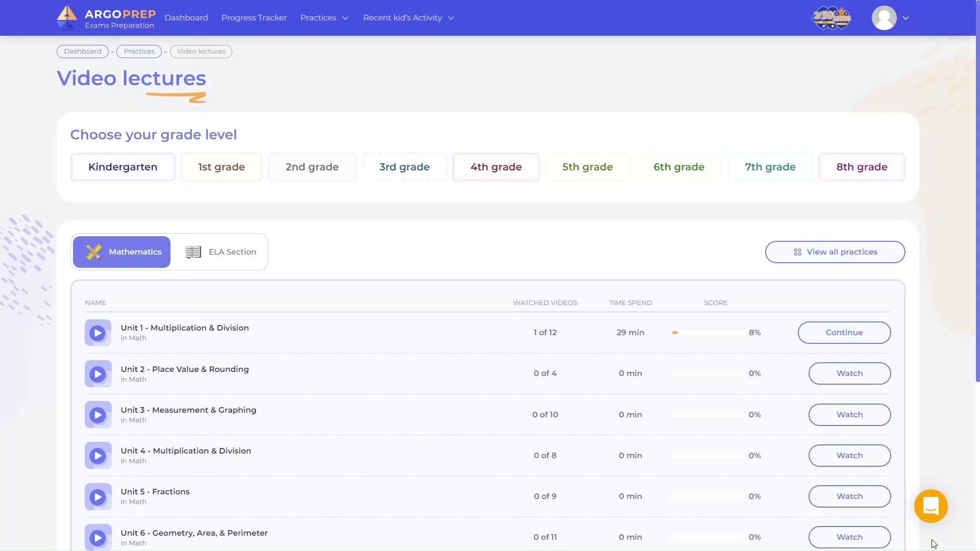
Task: Open the user account dropdown arrow
Action: pyautogui.click(x=905, y=18)
